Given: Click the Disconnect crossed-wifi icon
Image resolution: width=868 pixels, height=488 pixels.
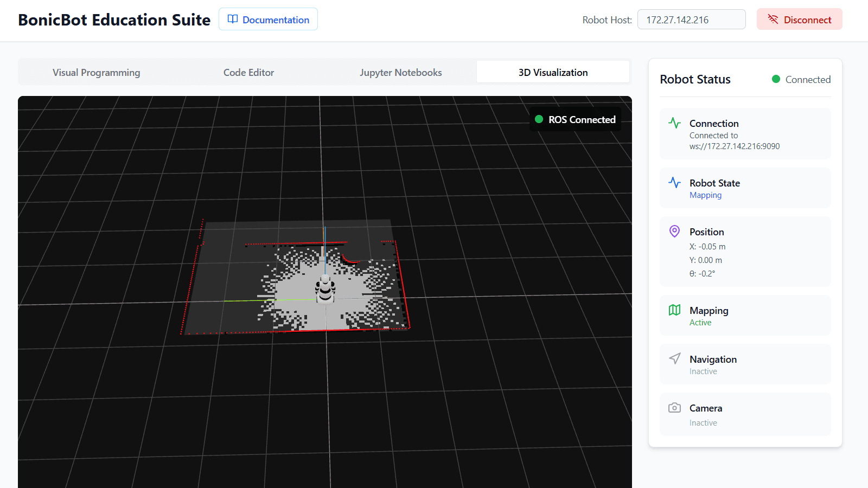Looking at the screenshot, I should pyautogui.click(x=772, y=19).
